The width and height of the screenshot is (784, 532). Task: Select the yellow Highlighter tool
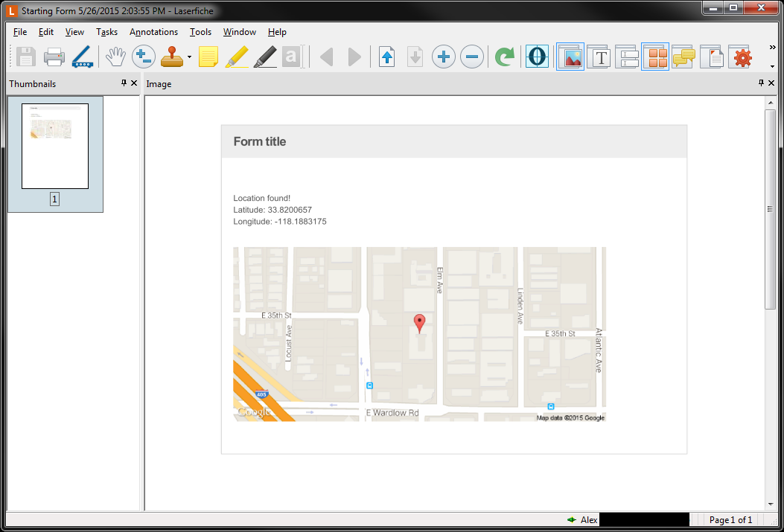[236, 57]
